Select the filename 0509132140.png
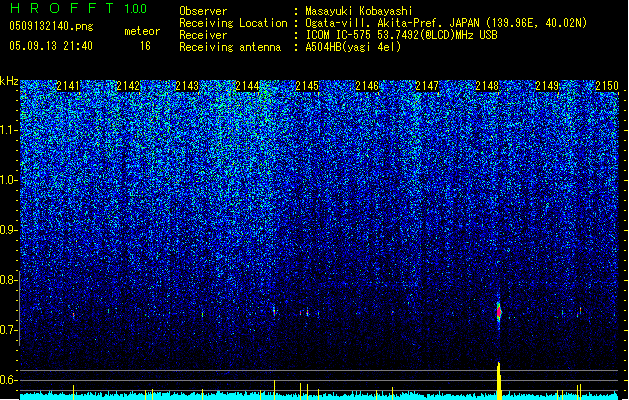The height and width of the screenshot is (400, 629). pyautogui.click(x=51, y=26)
